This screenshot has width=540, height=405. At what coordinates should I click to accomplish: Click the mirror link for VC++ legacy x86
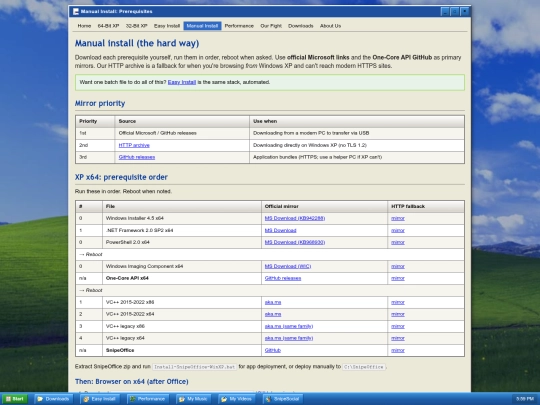click(398, 326)
